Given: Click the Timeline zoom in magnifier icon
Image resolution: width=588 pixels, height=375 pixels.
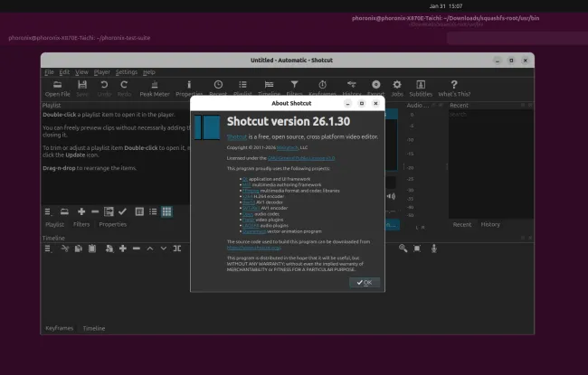Looking at the screenshot, I should coord(403,248).
